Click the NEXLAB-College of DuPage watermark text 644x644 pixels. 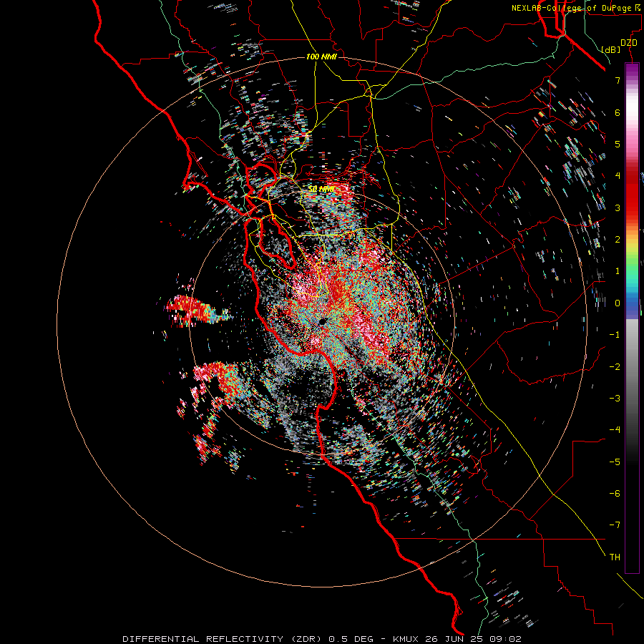coord(577,8)
